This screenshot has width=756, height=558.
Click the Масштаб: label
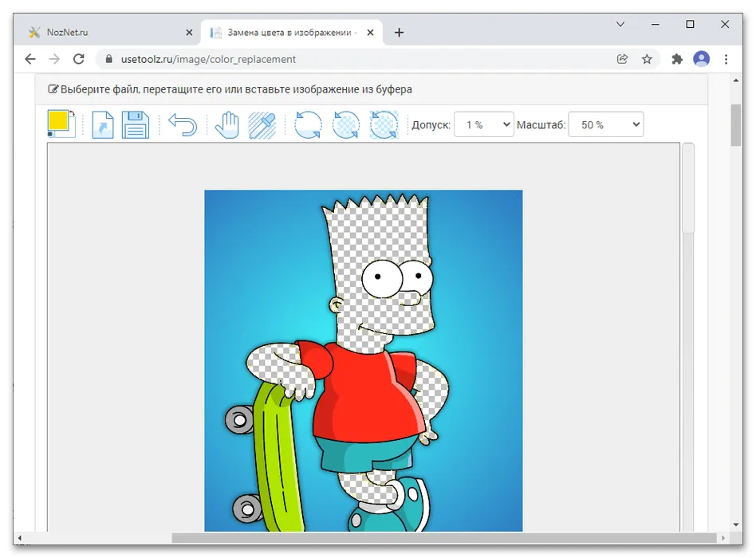[541, 125]
